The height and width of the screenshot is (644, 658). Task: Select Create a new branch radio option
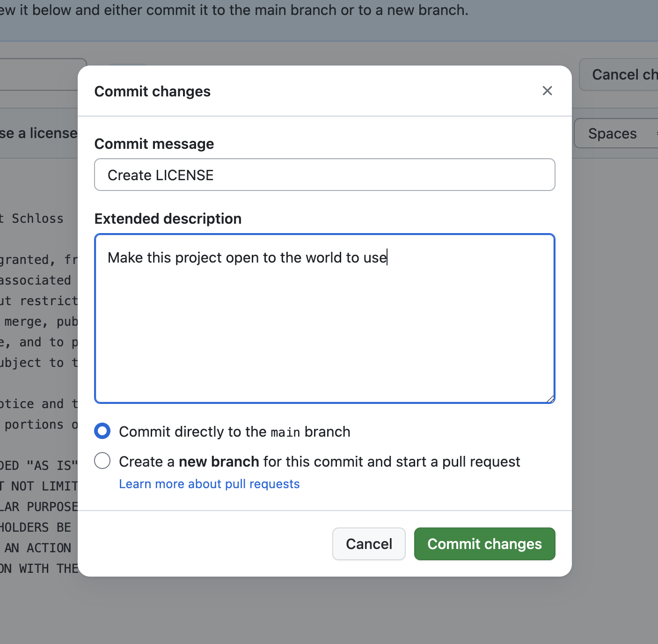coord(102,461)
